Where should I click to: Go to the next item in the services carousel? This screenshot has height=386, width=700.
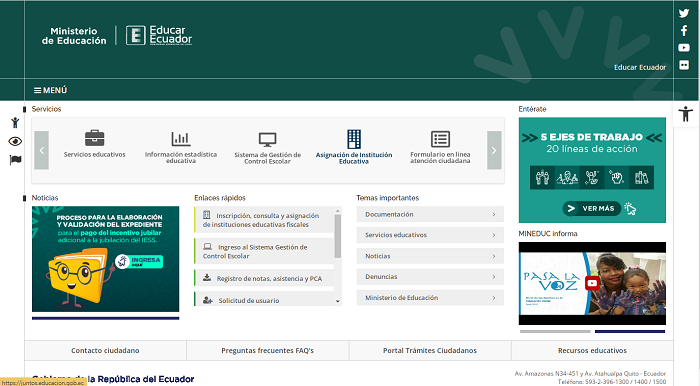[x=494, y=150]
